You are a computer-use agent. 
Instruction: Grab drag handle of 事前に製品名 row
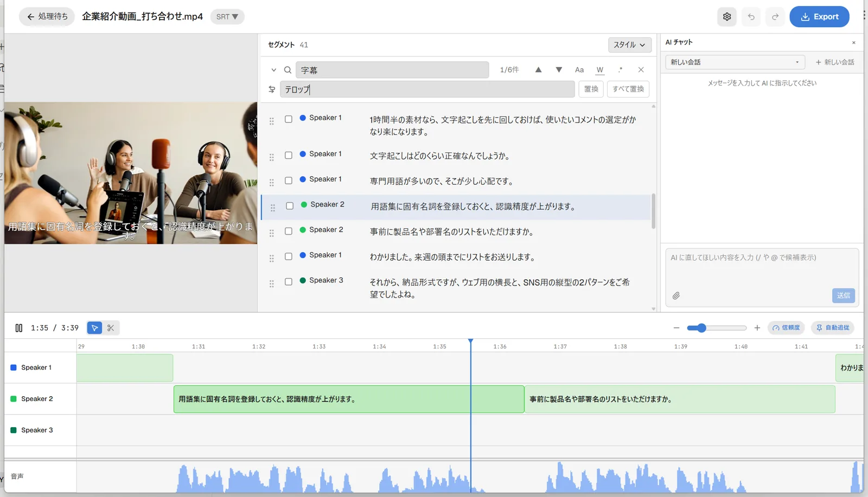272,233
